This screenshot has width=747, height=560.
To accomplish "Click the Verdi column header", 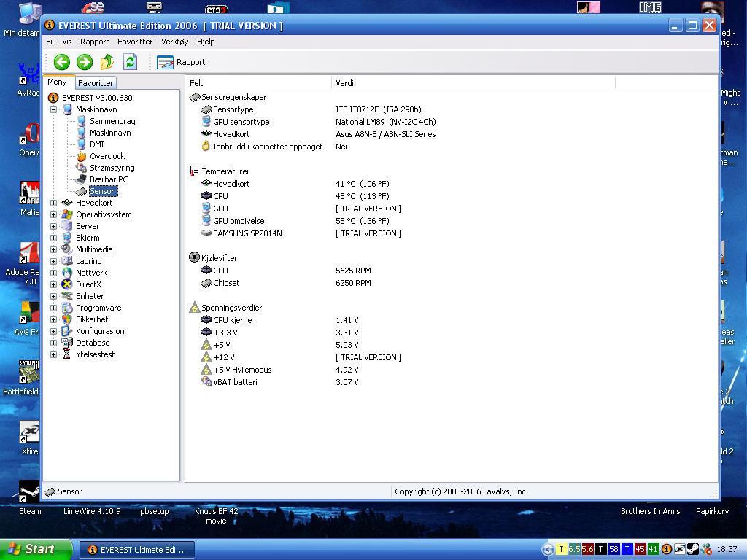I will coord(473,83).
